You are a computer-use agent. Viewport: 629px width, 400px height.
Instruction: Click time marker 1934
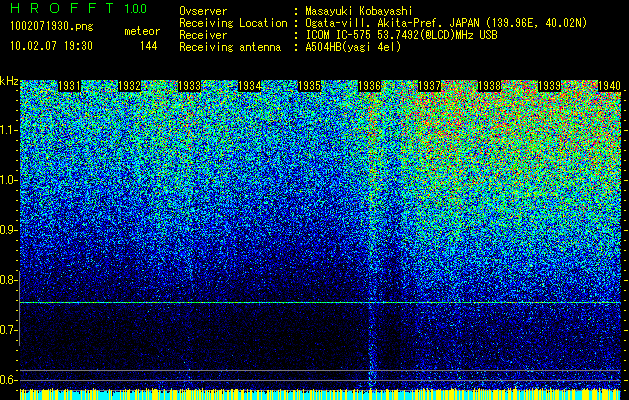coord(250,86)
